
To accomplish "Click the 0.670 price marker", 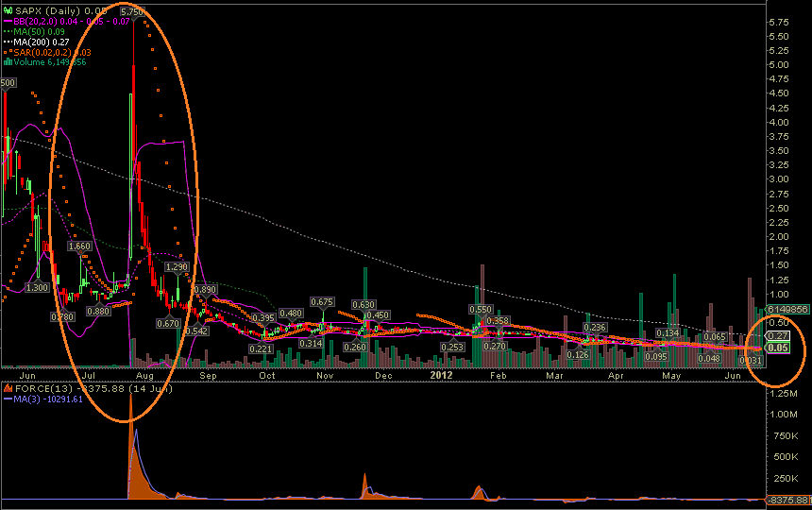I will pyautogui.click(x=168, y=324).
